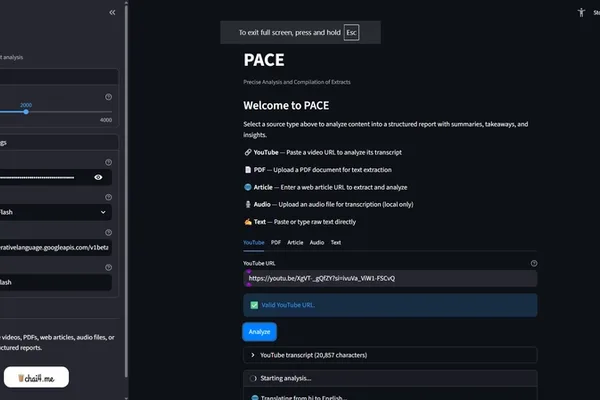The height and width of the screenshot is (400, 600).
Task: Click the bottom flash model name field
Action: click(x=54, y=282)
